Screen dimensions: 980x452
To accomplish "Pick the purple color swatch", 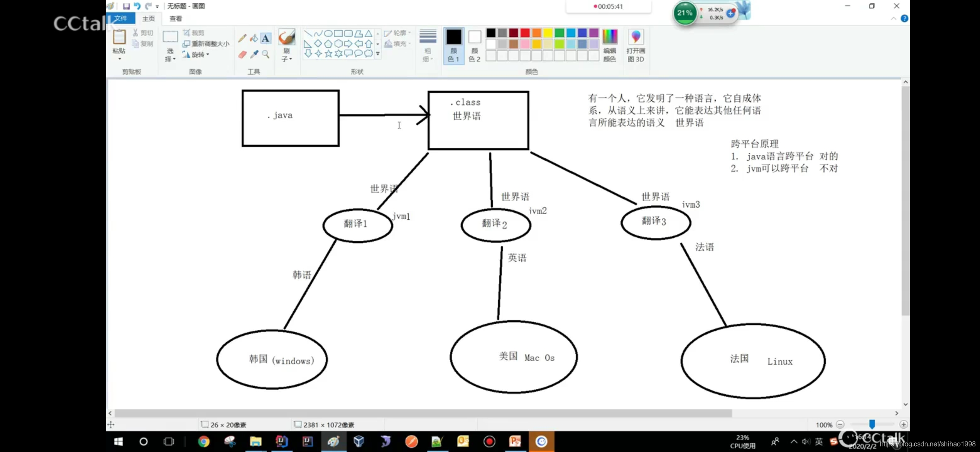I will click(x=593, y=33).
